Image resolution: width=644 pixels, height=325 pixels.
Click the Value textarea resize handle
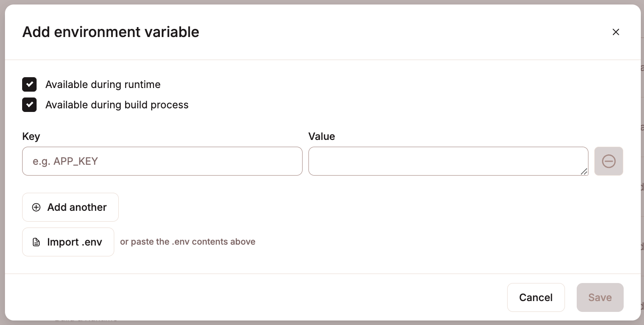pyautogui.click(x=585, y=172)
